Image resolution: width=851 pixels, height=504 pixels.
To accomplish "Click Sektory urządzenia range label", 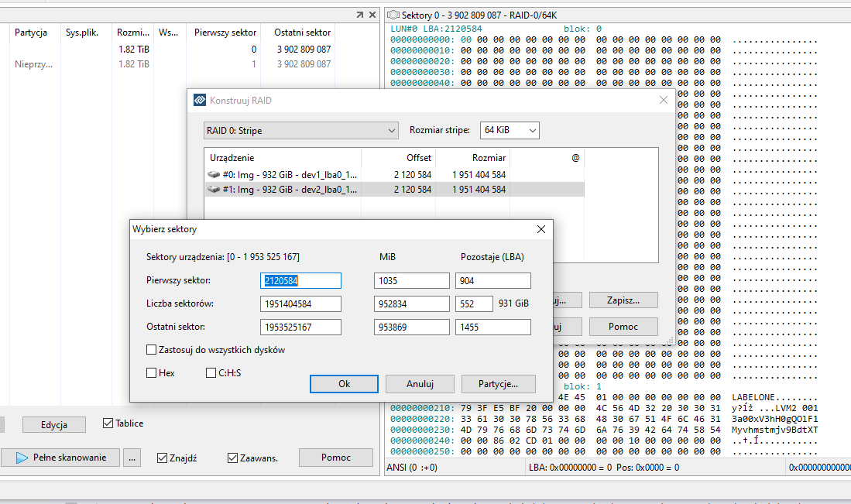I will tap(222, 257).
